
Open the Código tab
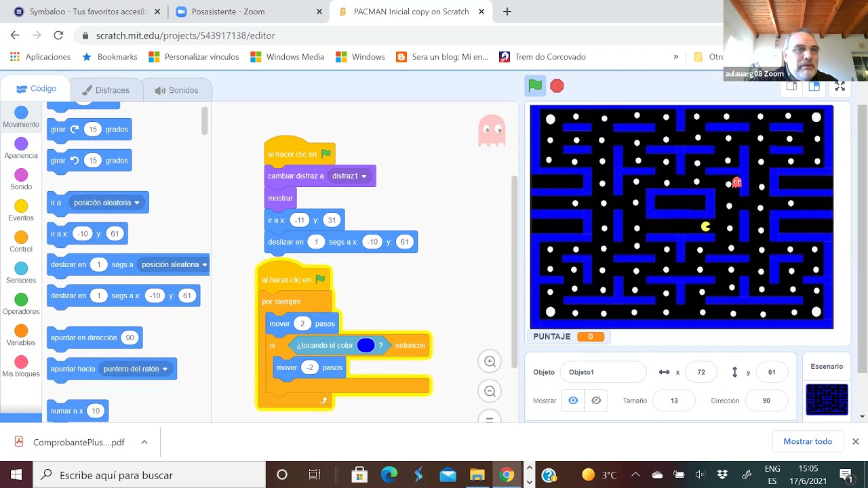37,89
